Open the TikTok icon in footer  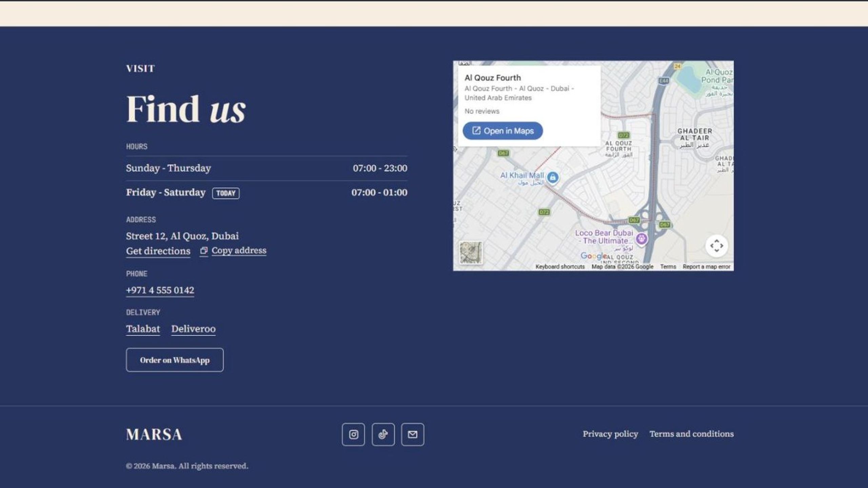383,434
